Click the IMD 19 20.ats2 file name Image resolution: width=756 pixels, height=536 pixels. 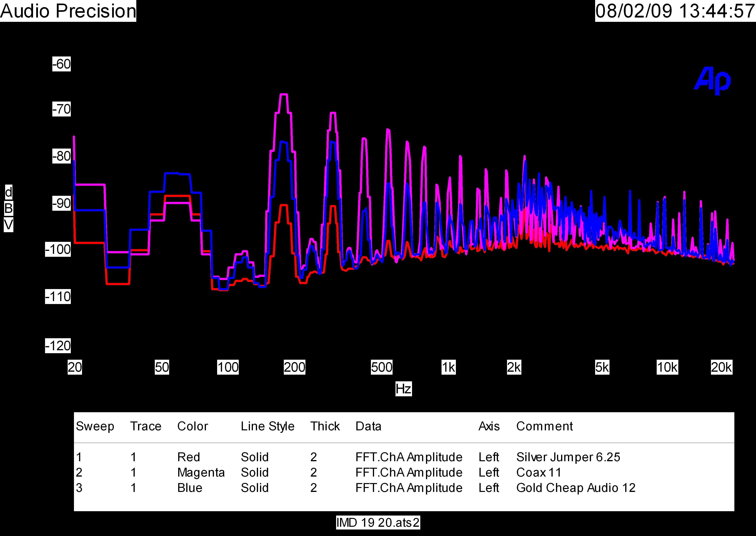[378, 522]
